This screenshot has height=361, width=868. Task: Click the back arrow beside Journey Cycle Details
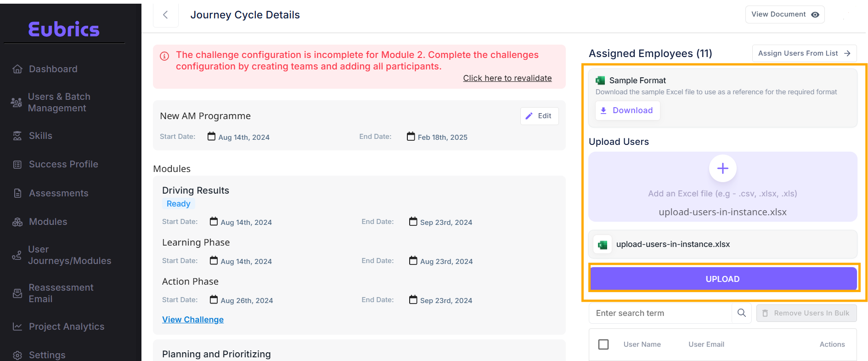[x=165, y=15]
